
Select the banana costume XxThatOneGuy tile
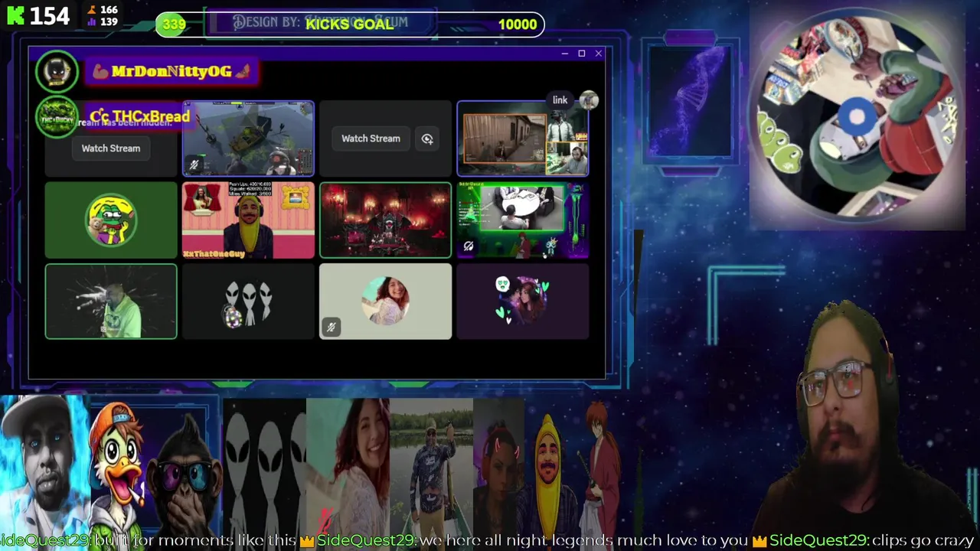point(248,220)
